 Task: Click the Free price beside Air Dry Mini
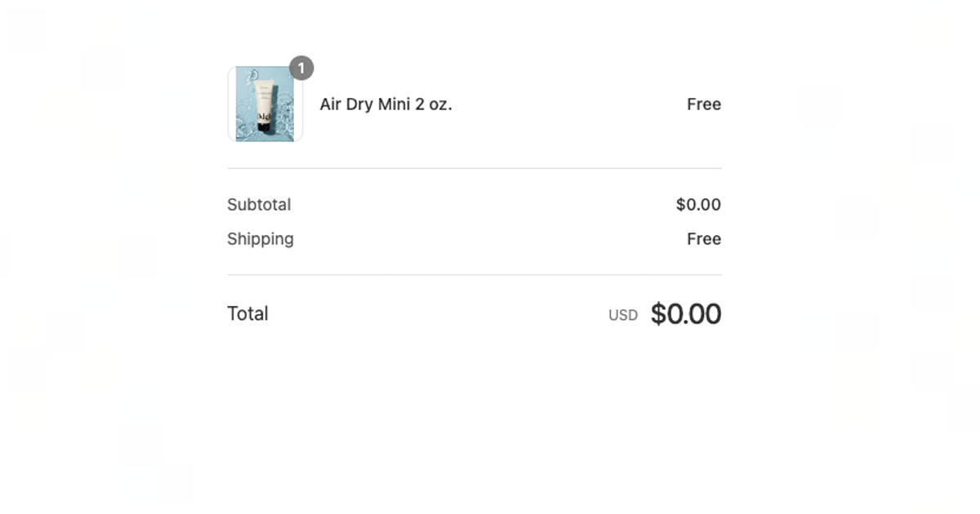coord(703,104)
